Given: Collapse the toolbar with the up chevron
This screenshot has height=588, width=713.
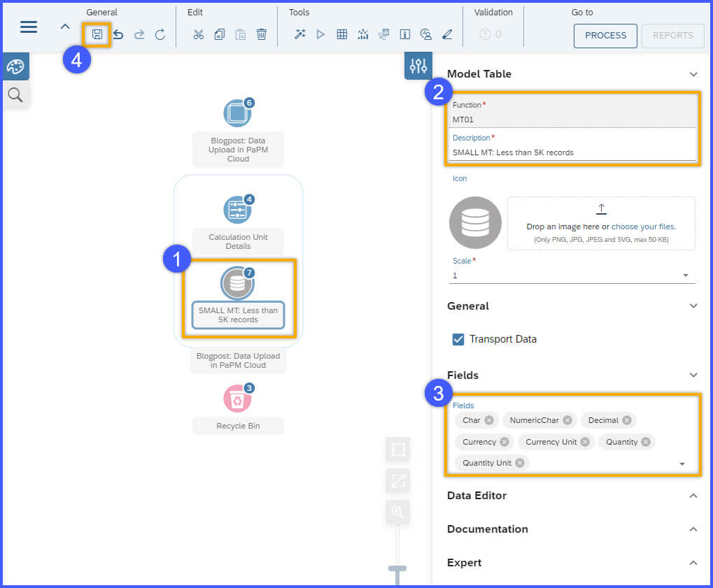Looking at the screenshot, I should click(x=65, y=27).
